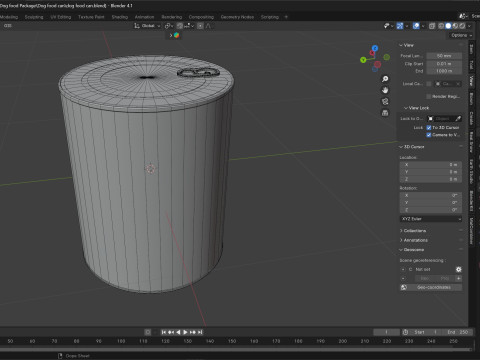The image size is (480, 360).
Task: Enable Render Region checkbox
Action: pyautogui.click(x=429, y=96)
